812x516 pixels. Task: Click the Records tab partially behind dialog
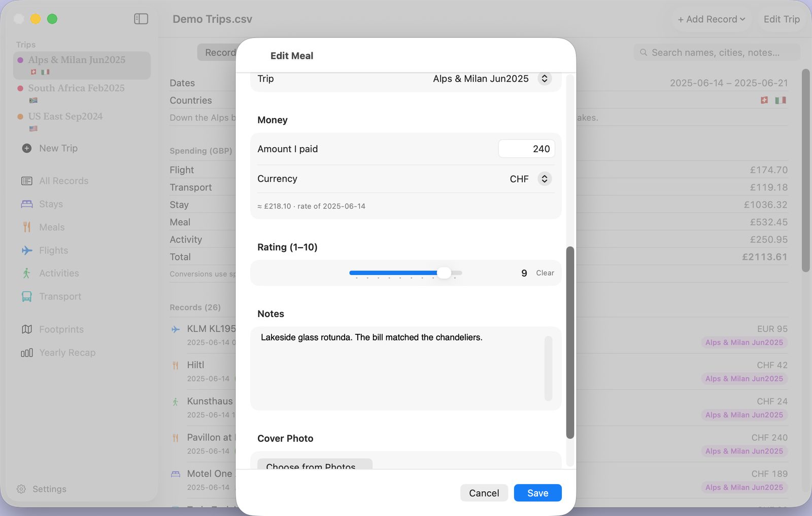217,52
